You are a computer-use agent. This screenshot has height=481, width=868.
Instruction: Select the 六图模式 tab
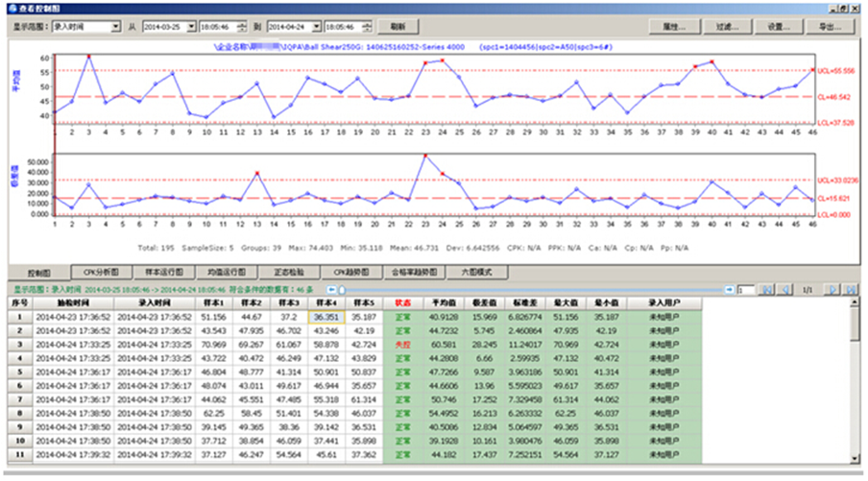point(479,272)
